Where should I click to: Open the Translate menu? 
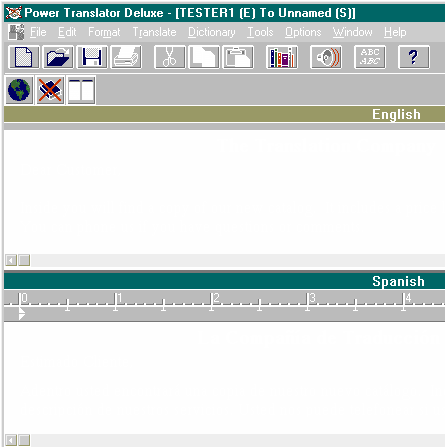[x=155, y=32]
